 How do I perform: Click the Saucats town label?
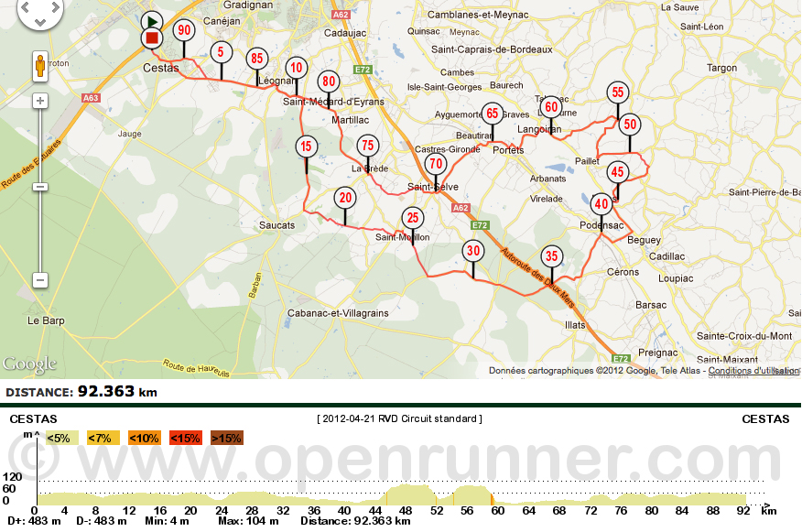point(276,225)
